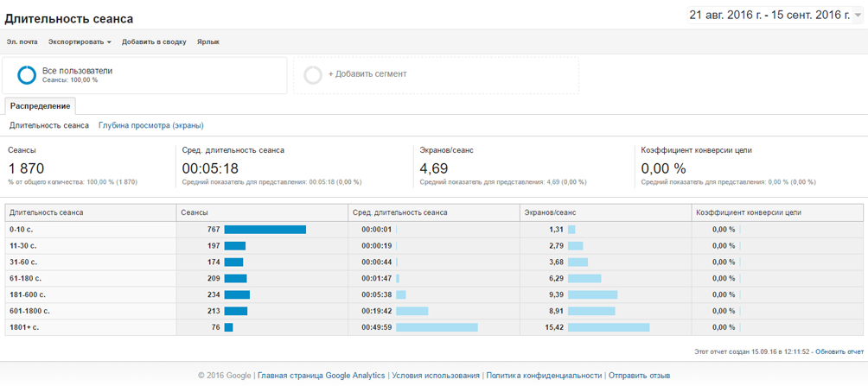Switch to Глубина просмотра (экраны) view
868x386 pixels.
tap(151, 125)
